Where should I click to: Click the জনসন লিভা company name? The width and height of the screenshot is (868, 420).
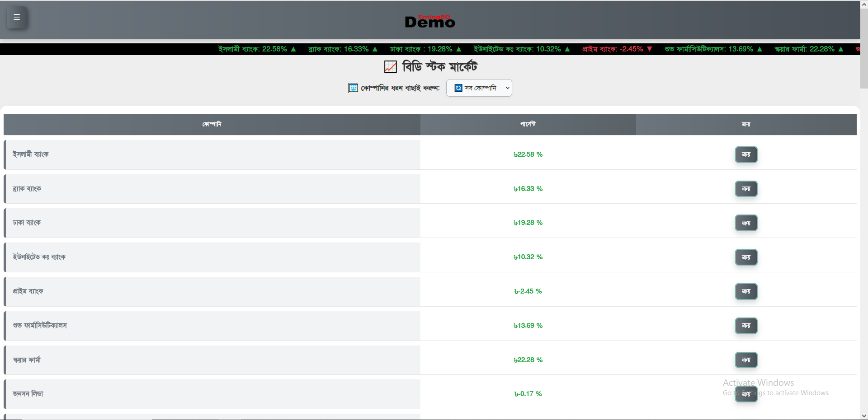[28, 394]
